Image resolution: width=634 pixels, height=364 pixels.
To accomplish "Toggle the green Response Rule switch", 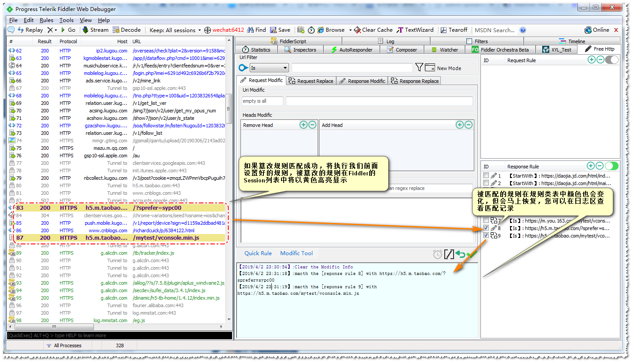I will point(612,166).
